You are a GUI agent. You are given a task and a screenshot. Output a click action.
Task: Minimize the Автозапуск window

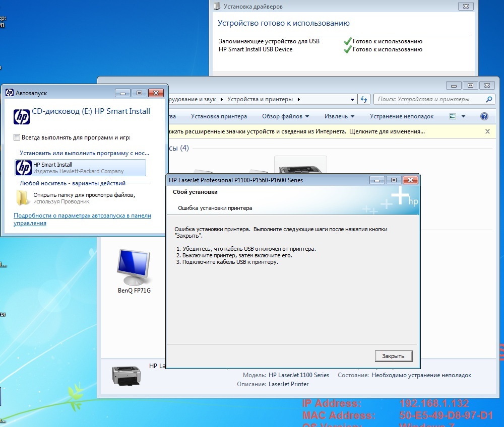(x=123, y=93)
